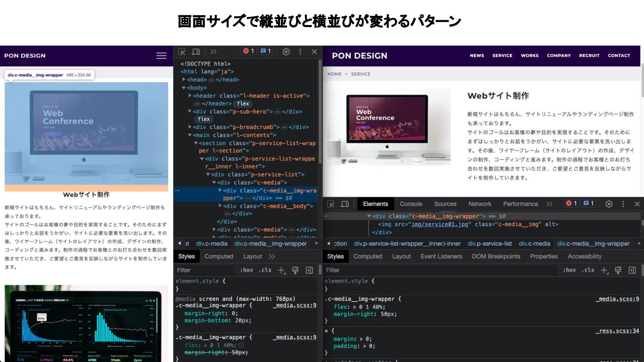Screen dimensions: 644x362
Task: Show more style tabs chevron in left DevTools
Action: click(x=272, y=257)
